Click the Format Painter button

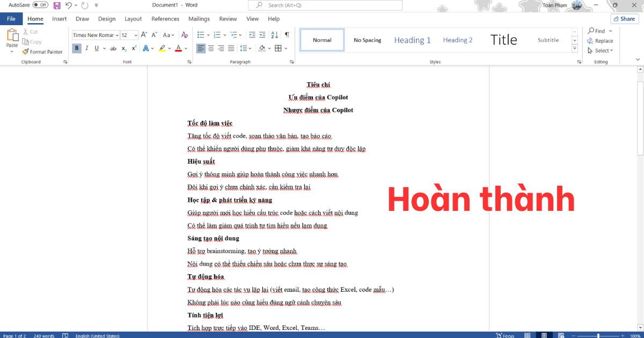(42, 52)
